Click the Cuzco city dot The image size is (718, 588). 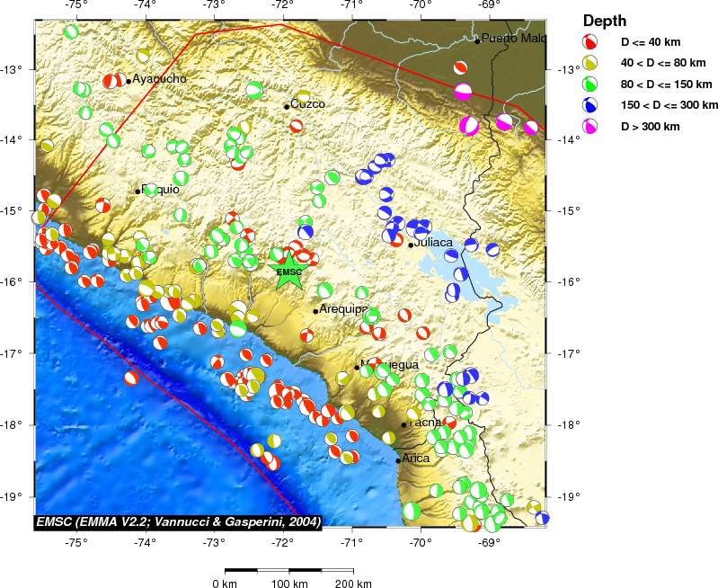287,107
